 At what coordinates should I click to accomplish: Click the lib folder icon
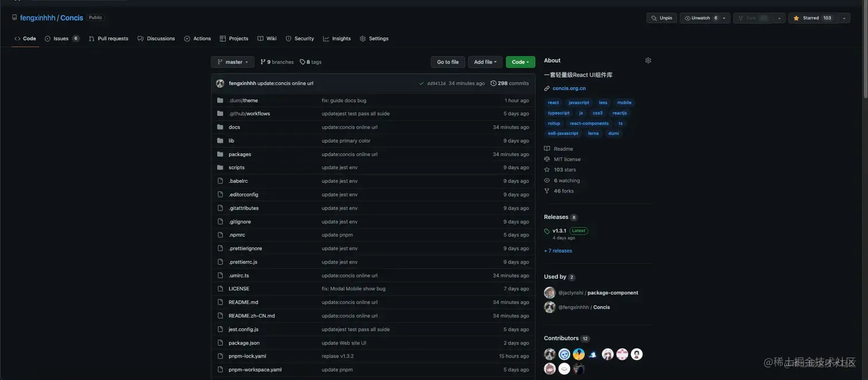pos(220,141)
